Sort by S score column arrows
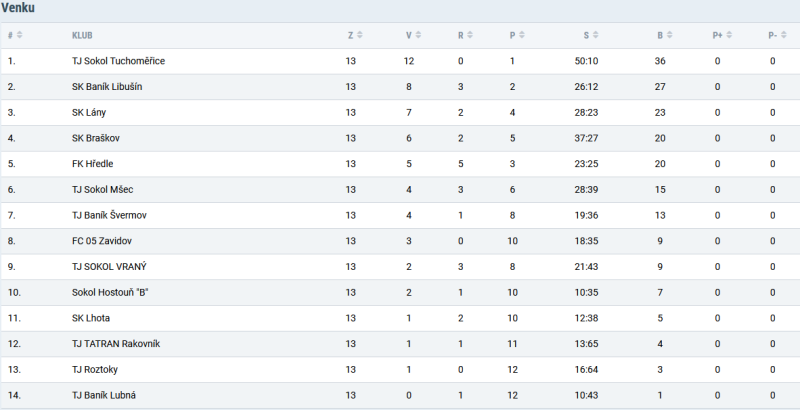 point(595,35)
